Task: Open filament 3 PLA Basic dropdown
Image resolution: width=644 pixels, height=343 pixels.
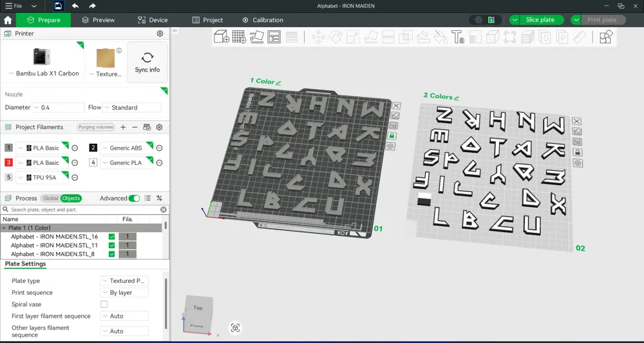Action: click(42, 163)
